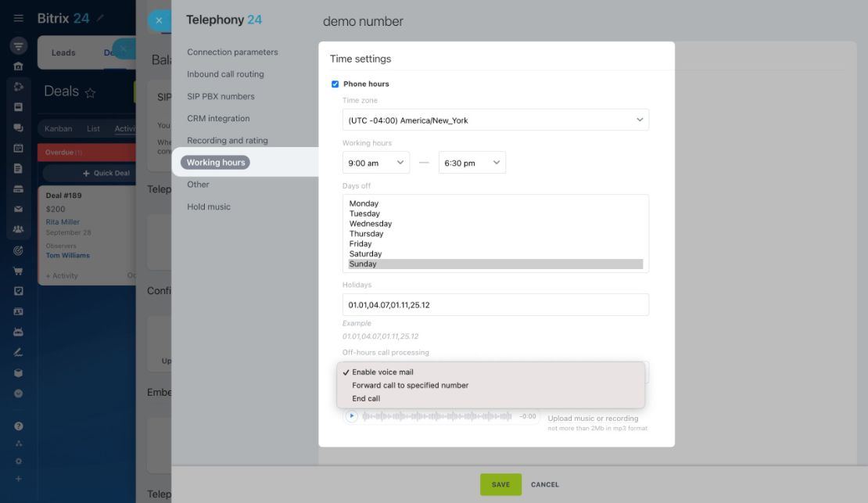Image resolution: width=868 pixels, height=503 pixels.
Task: Open the settings gear icon in the sidebar
Action: 18,461
